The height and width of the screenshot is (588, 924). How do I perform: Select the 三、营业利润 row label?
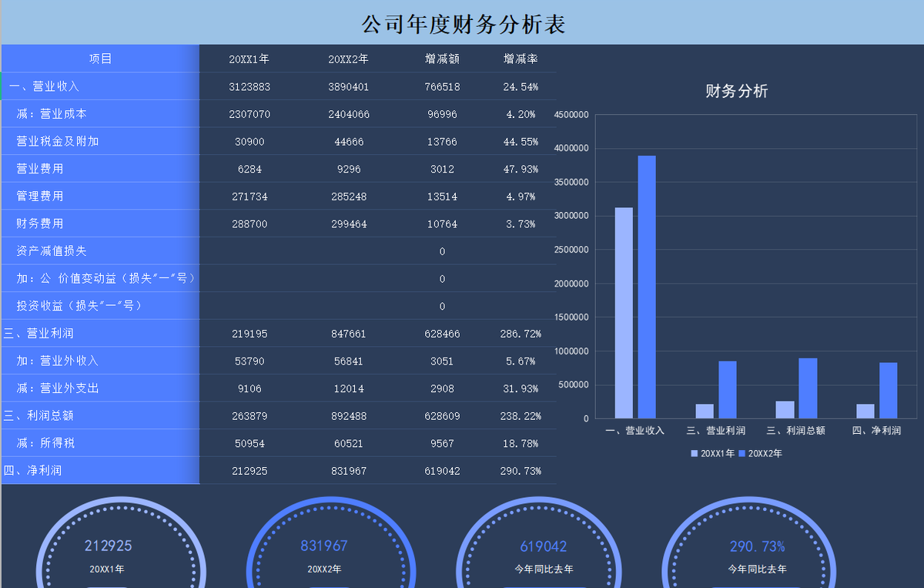coord(38,334)
